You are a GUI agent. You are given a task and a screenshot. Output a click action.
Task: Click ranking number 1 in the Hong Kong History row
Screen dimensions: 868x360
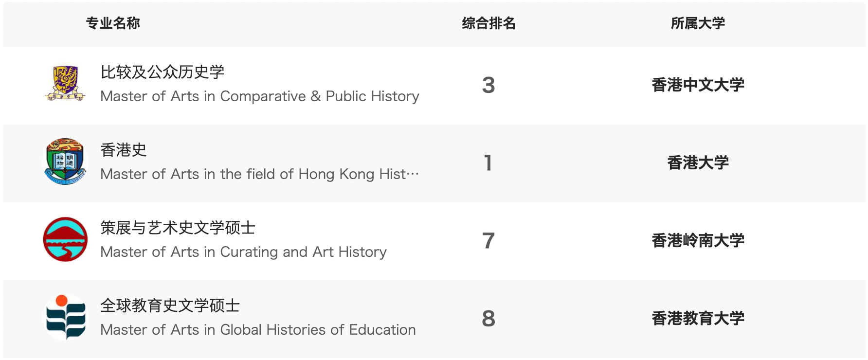coord(488,162)
